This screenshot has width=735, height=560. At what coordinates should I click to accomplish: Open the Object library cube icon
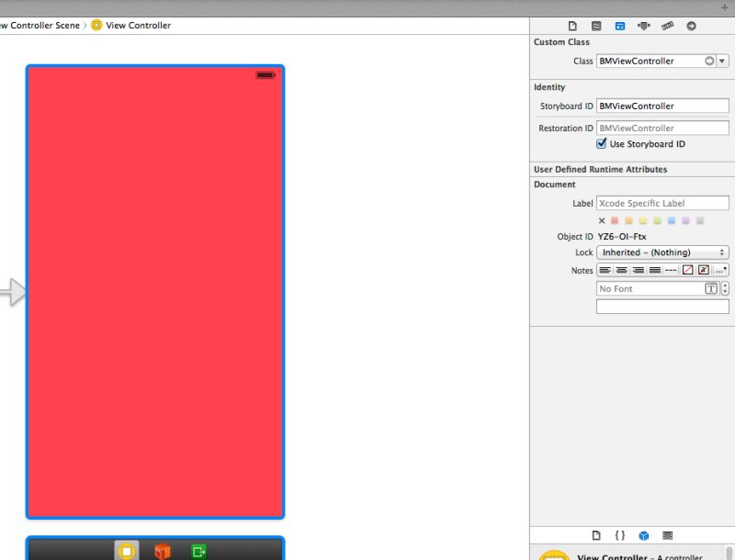(x=643, y=535)
